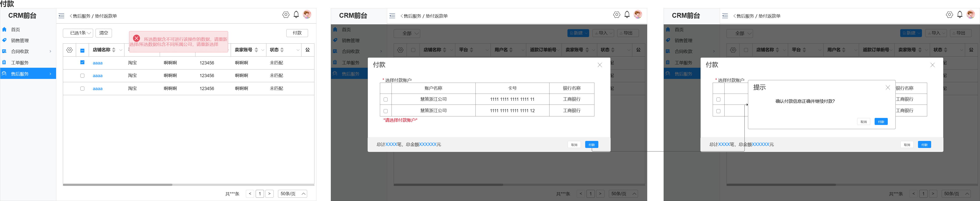Open the notification bell on error-toast screen

pyautogui.click(x=296, y=14)
